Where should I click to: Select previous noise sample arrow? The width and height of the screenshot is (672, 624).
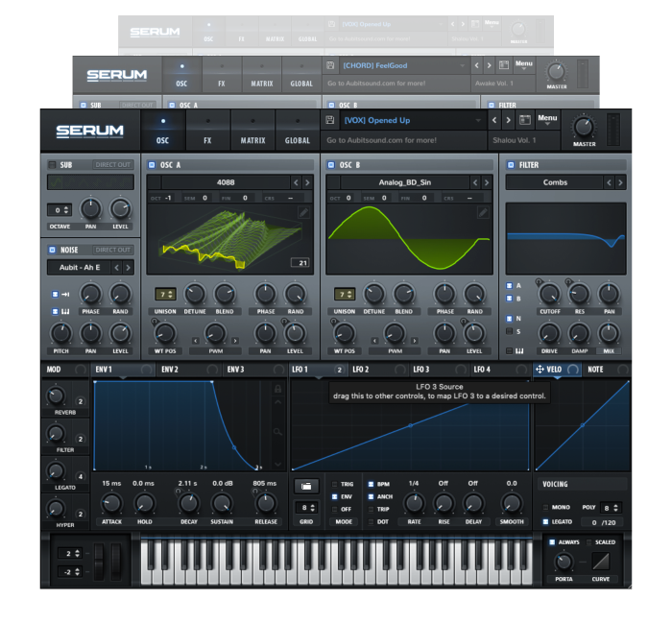tap(116, 268)
